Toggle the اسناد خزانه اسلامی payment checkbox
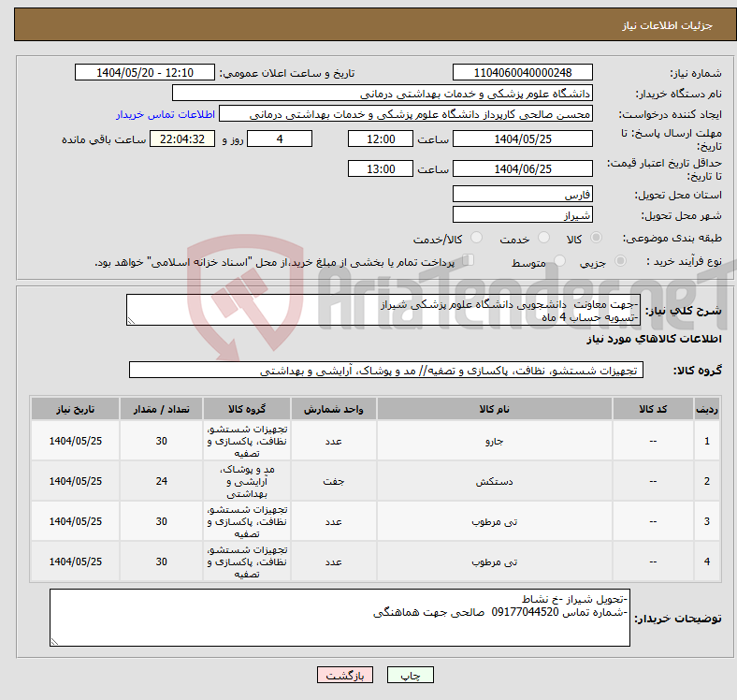 click(x=470, y=261)
